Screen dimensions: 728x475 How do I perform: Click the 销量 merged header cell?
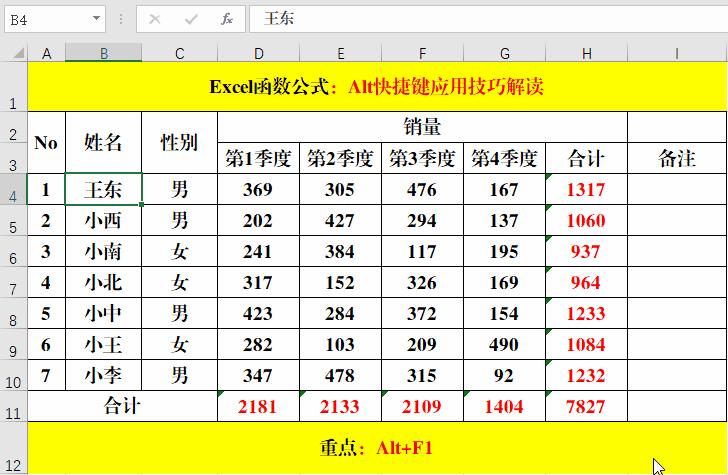(422, 127)
